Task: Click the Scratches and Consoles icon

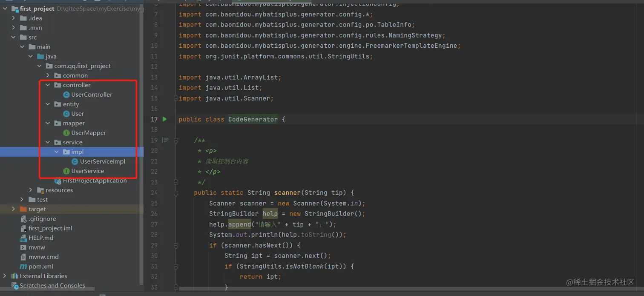Action: tap(15, 285)
